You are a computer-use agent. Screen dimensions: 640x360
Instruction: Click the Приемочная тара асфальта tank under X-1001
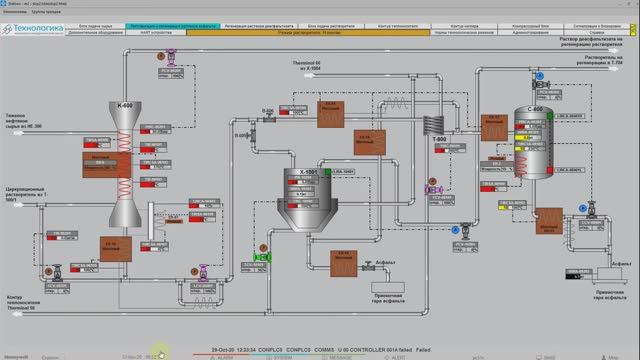[388, 287]
